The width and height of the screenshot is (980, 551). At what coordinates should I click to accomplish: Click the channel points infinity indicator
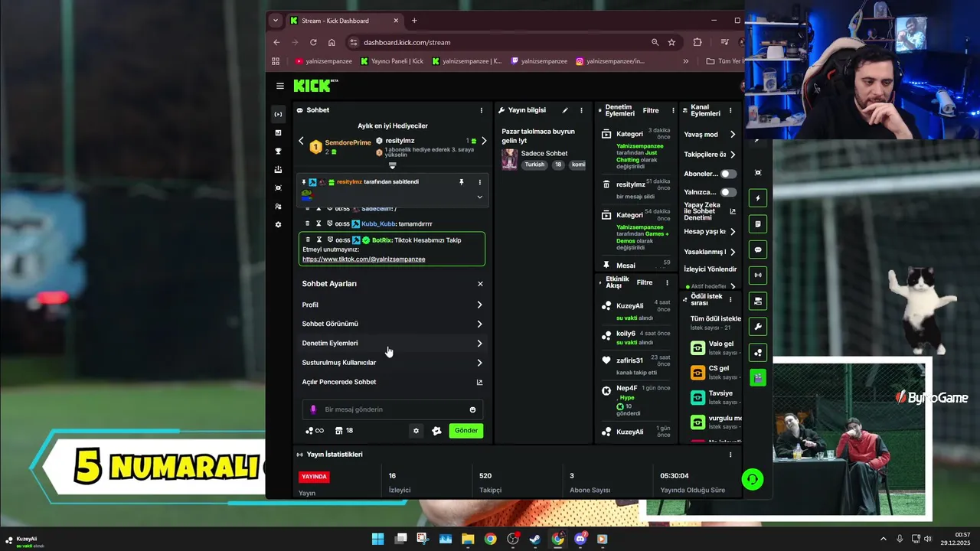[x=315, y=431]
